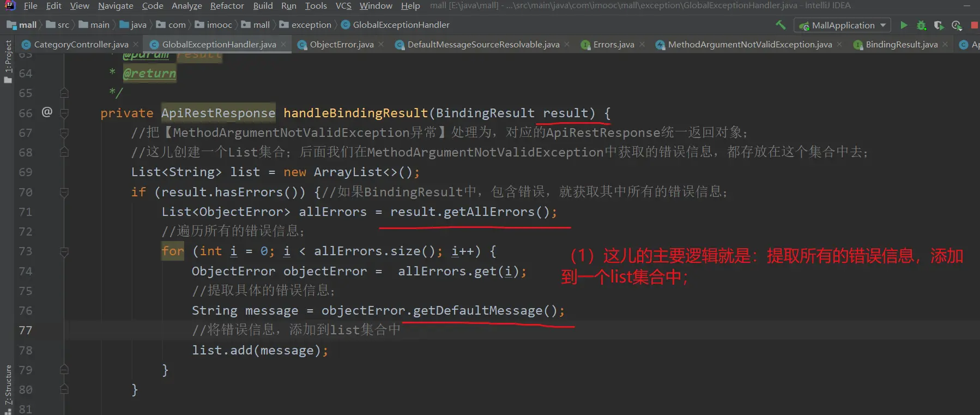
Task: Close the DefaultMessageSourceResolvable.java tab
Action: click(567, 44)
